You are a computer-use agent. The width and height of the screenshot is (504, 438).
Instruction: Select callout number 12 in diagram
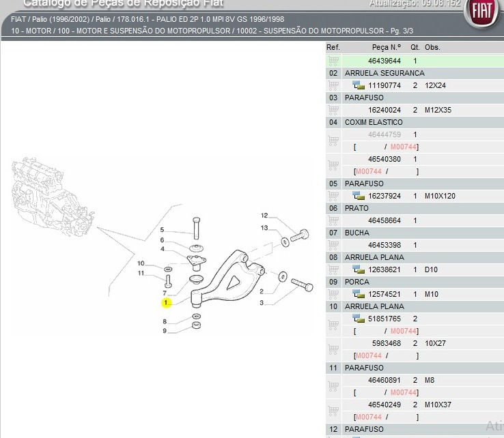click(264, 216)
